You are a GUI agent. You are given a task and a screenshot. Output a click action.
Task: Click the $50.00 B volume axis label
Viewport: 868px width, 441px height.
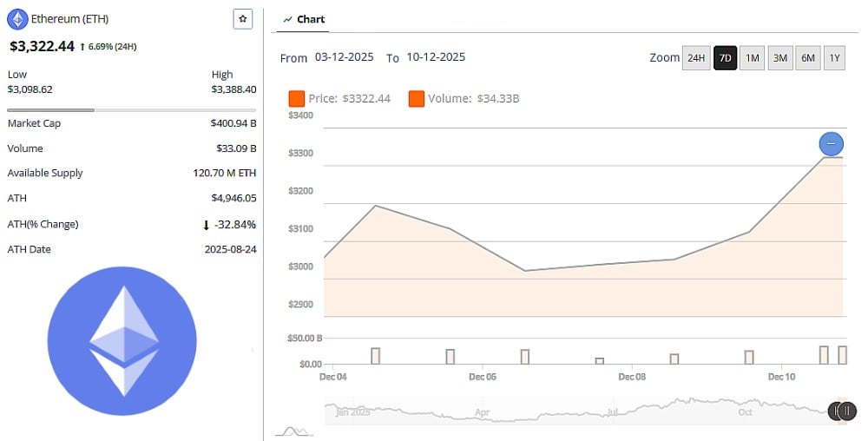(x=305, y=338)
